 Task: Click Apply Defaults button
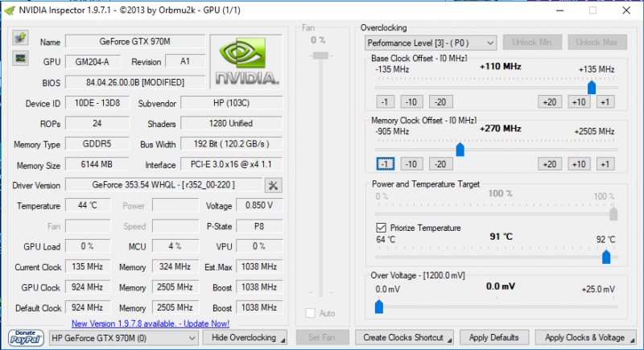(x=494, y=338)
